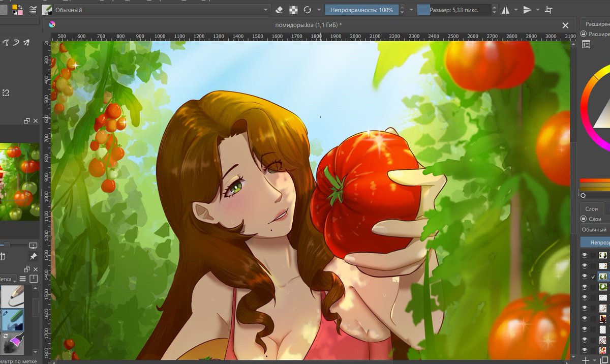Expand the dropdown after the opacity slider
This screenshot has width=610, height=364.
tap(411, 10)
